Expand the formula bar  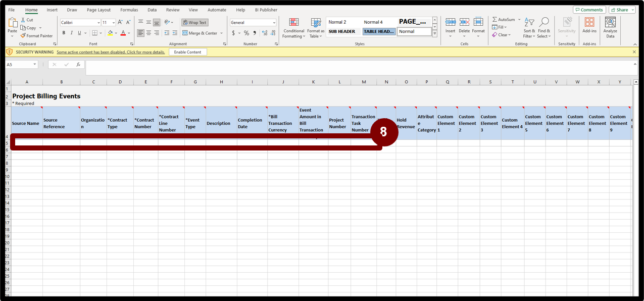(x=635, y=64)
